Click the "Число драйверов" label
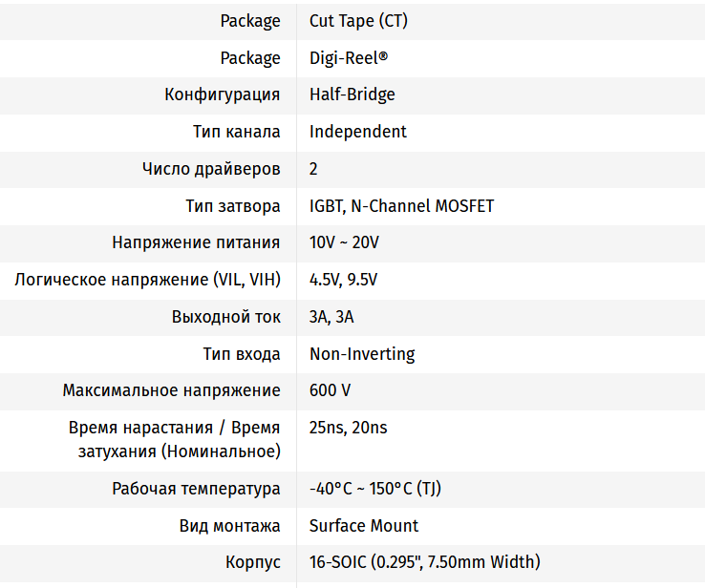The height and width of the screenshot is (588, 705). 211,169
